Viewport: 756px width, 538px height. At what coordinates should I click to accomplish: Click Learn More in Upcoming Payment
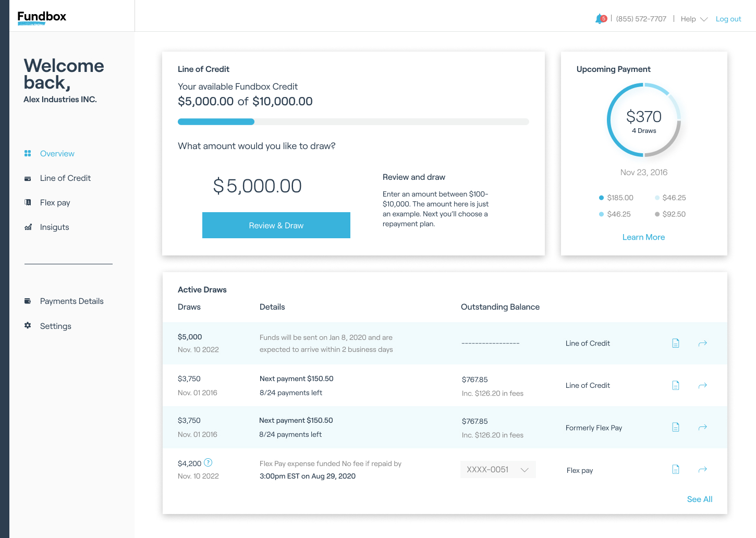coord(643,237)
